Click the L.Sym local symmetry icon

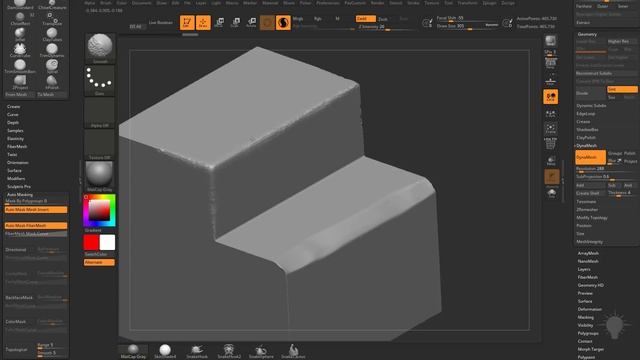(x=551, y=113)
